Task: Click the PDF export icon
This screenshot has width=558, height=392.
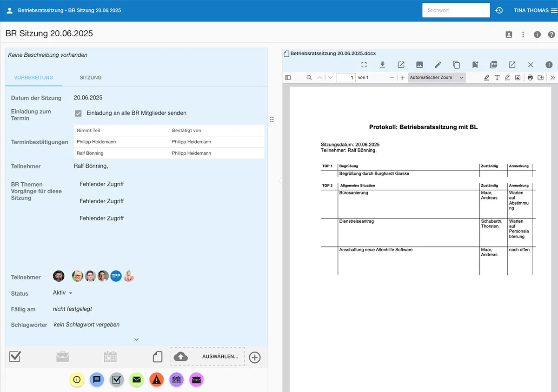Action: click(493, 65)
